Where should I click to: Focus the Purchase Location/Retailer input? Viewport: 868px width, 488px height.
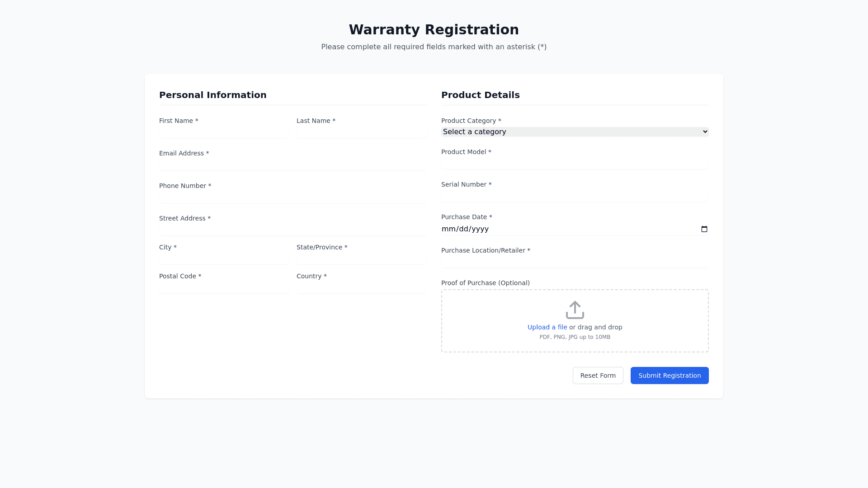575,262
